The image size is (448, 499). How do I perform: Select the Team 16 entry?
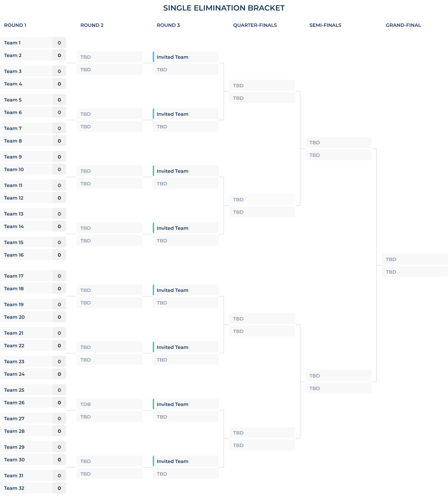[x=33, y=255]
